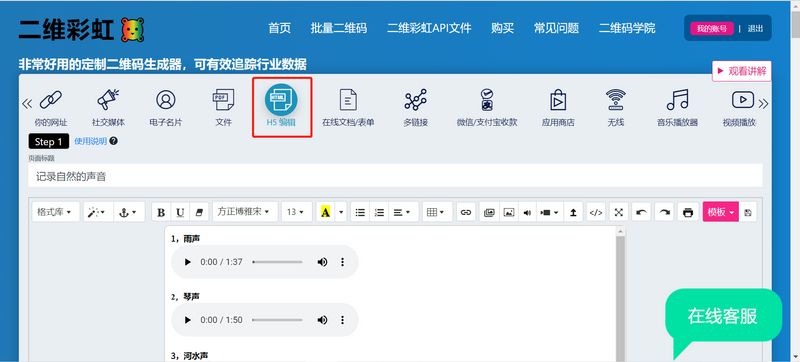Show previous QR types with left chevrons
Screen dimensions: 800x362
27,104
